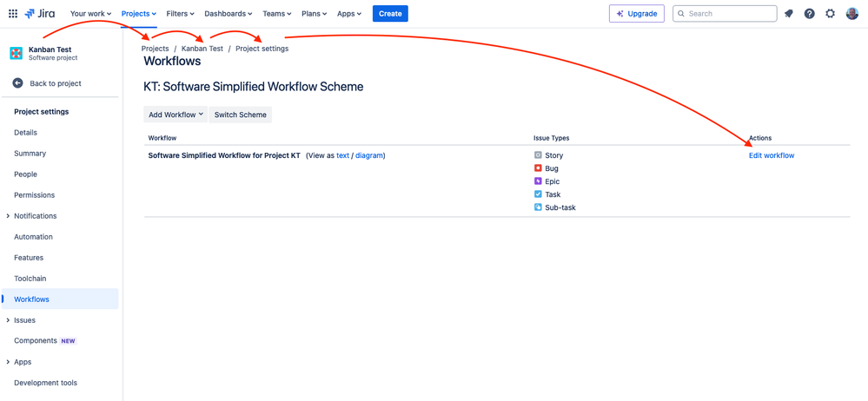The height and width of the screenshot is (401, 868).
Task: Click Back to project in sidebar
Action: tap(56, 83)
